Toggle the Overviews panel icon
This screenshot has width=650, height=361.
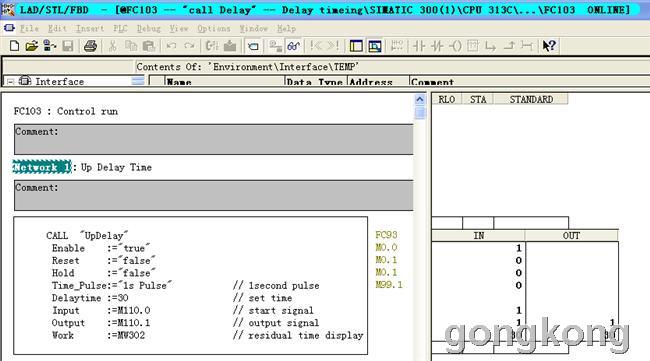click(356, 46)
